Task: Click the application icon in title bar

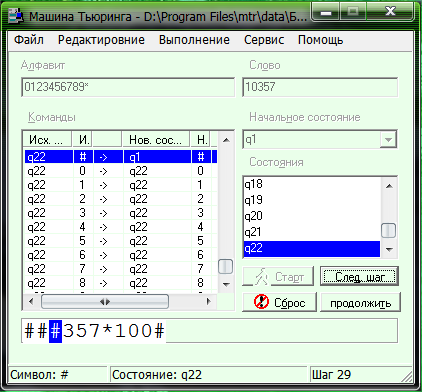Action: pos(16,16)
